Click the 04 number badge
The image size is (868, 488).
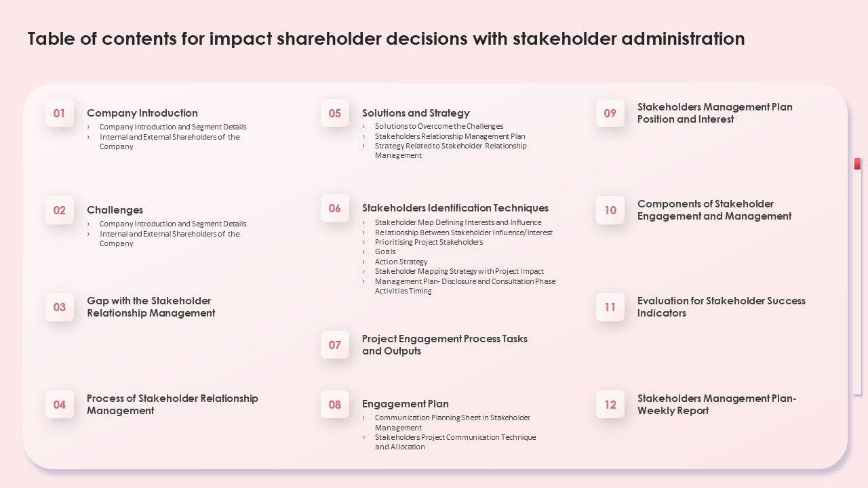(x=60, y=405)
